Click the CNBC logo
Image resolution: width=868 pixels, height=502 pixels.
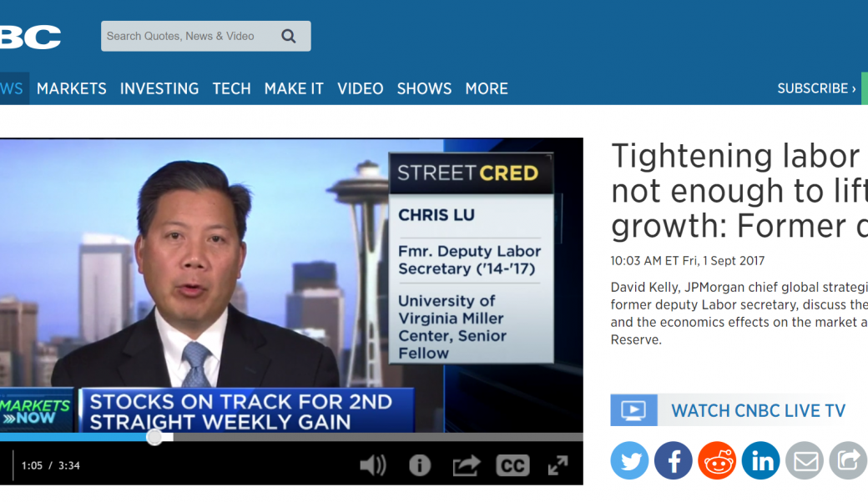point(30,36)
